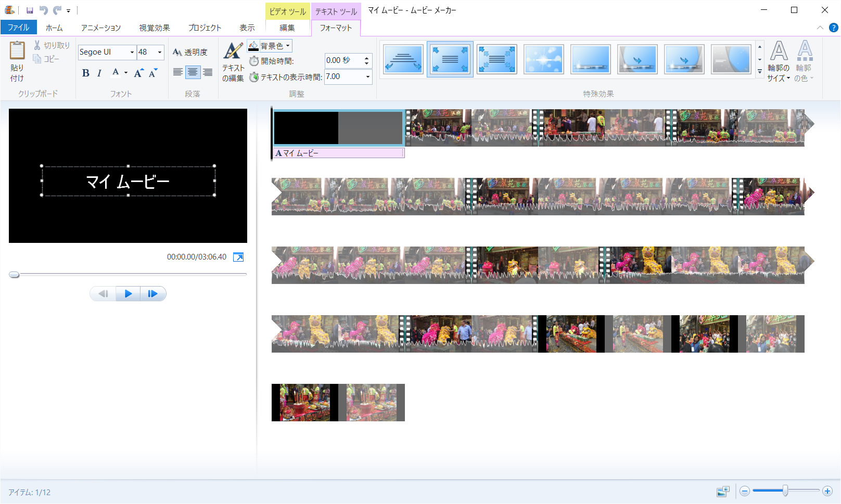841x504 pixels.
Task: Open the テキストの表示時間 duration dropdown
Action: pos(368,77)
